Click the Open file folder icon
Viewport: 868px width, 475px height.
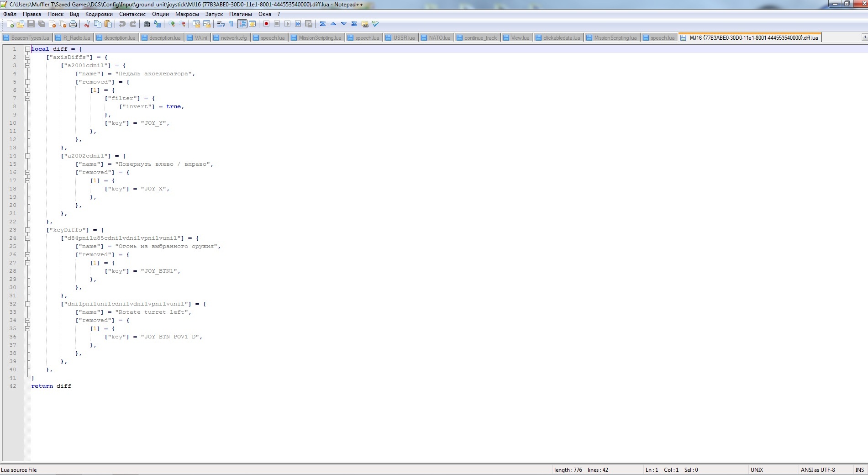(21, 24)
